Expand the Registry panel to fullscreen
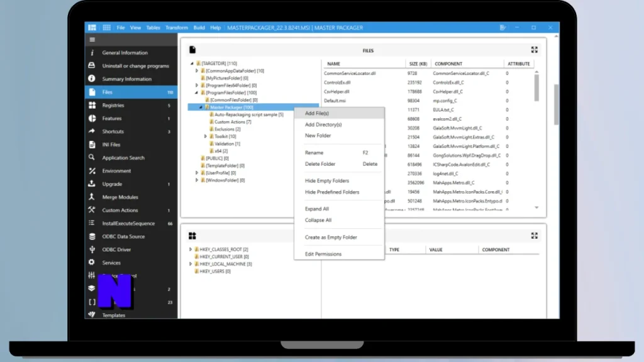 coord(535,236)
